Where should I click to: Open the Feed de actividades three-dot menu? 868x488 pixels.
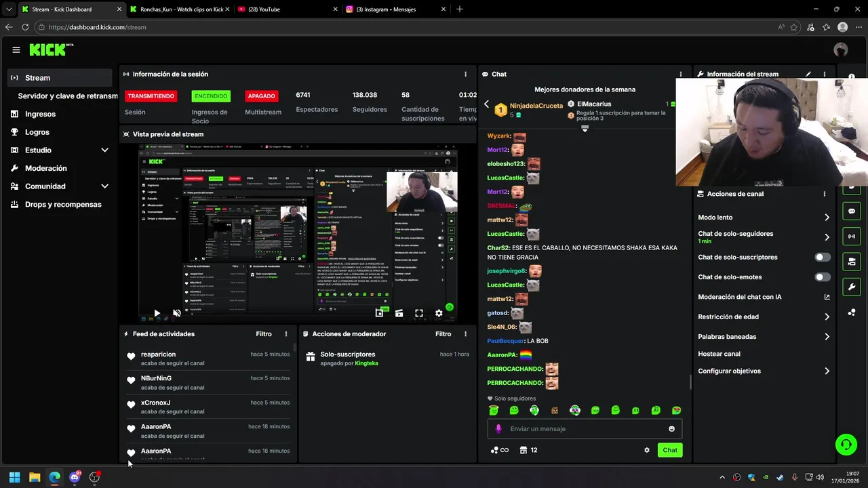click(x=286, y=334)
